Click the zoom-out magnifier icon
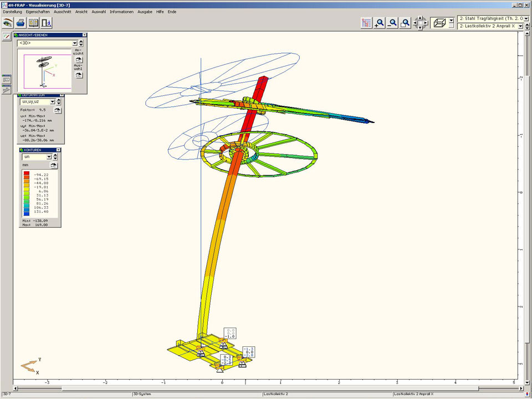This screenshot has width=532, height=399. coord(392,23)
